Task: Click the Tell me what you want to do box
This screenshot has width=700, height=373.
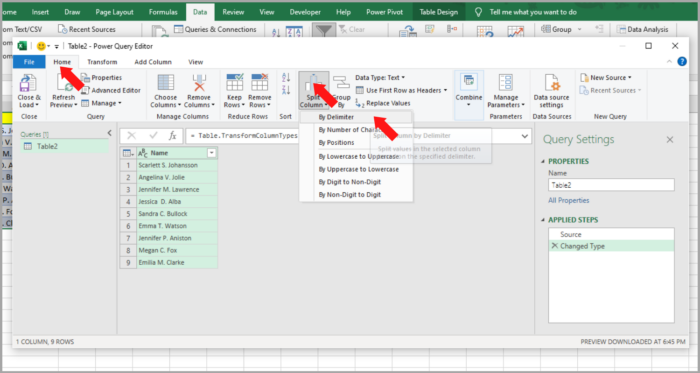Action: [533, 12]
